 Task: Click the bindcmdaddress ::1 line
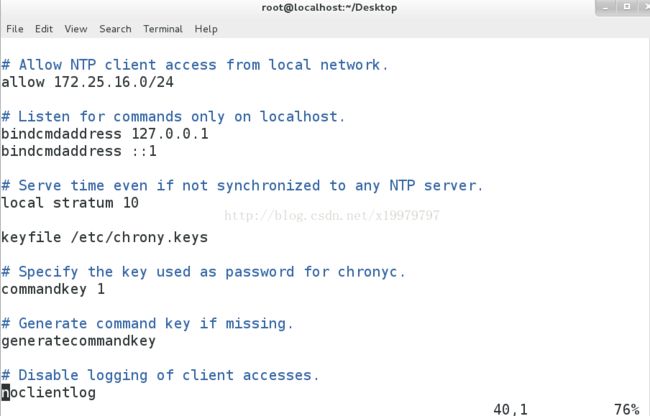click(79, 151)
